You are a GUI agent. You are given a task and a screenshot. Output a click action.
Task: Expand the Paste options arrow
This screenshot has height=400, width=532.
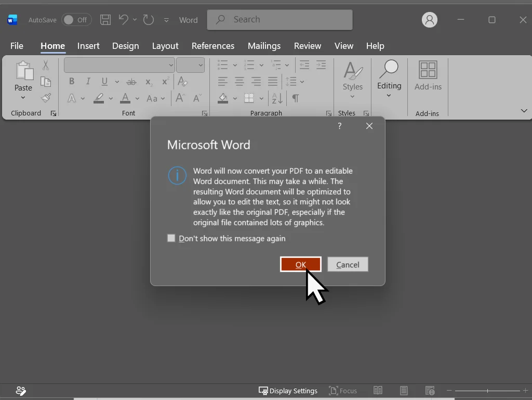(23, 98)
